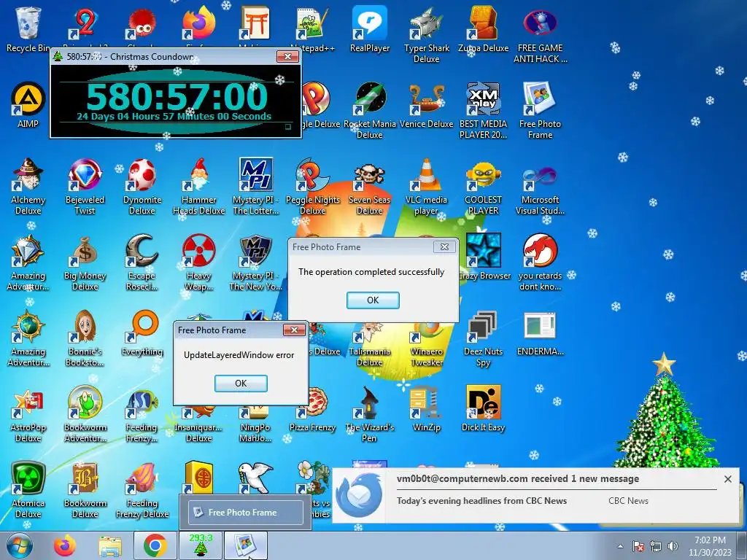Switch to Christmas Countdown taskbar button

click(200, 545)
